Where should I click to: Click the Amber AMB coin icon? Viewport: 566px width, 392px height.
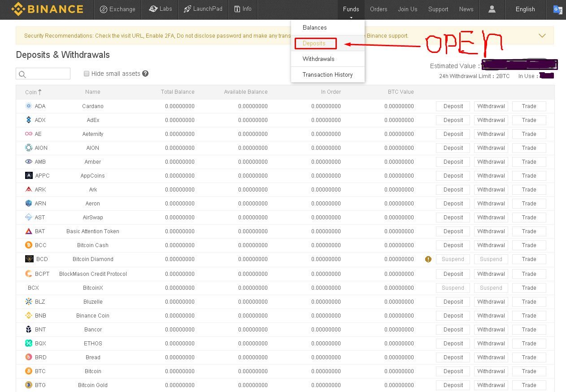tap(29, 162)
